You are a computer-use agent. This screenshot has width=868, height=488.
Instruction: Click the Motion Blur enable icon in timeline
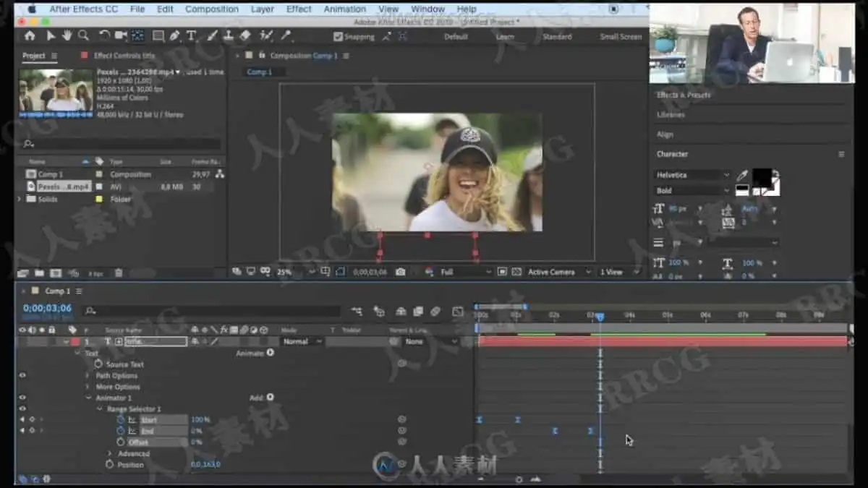click(435, 312)
